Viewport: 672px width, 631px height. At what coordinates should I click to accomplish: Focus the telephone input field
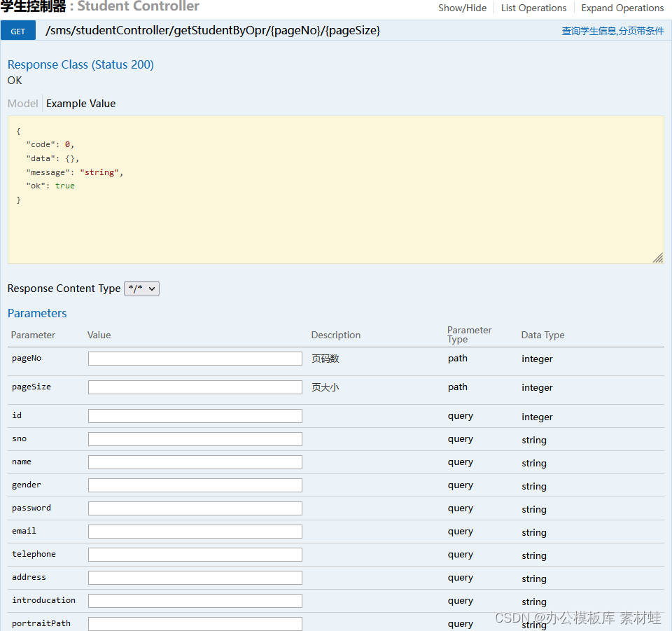pos(195,555)
